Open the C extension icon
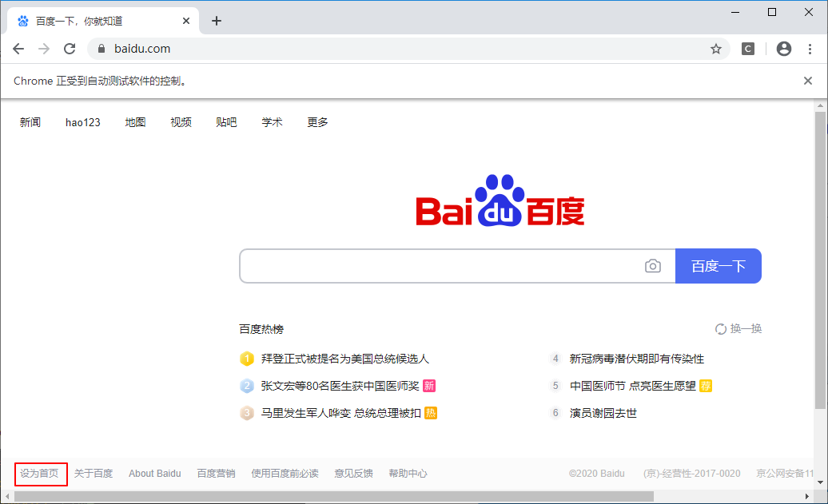The width and height of the screenshot is (828, 504). 748,49
